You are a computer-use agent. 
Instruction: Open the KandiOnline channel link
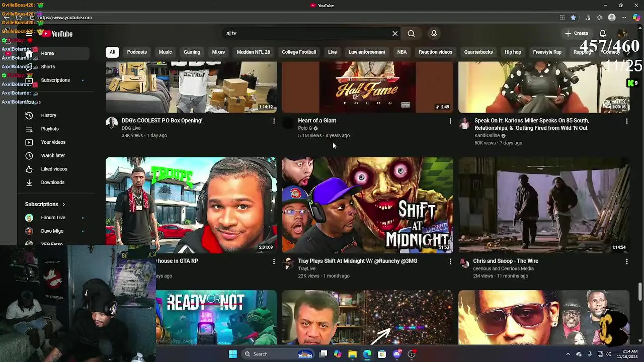(487, 136)
